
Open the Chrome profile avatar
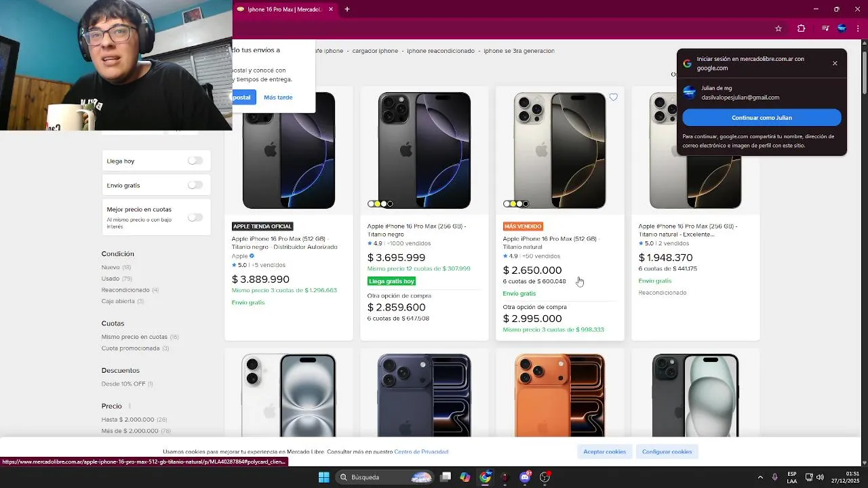[842, 28]
